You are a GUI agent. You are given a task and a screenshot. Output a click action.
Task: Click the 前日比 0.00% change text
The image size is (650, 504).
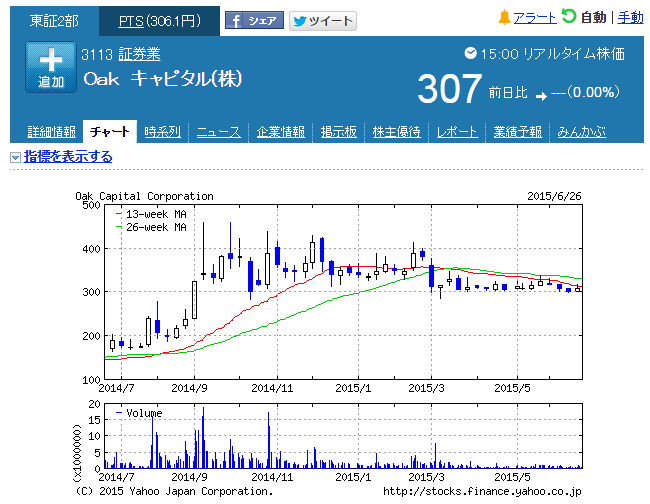point(554,92)
